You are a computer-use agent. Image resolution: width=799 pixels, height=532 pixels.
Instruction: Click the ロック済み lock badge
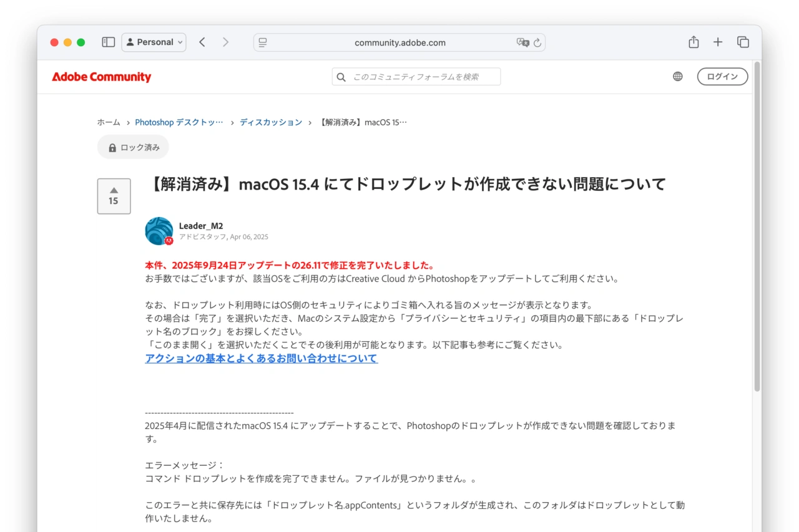coord(132,147)
